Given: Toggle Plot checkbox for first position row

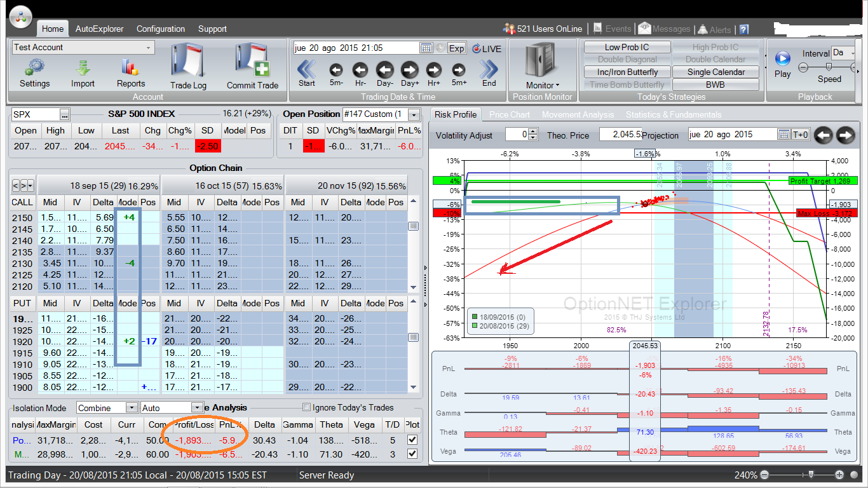Looking at the screenshot, I should point(412,440).
